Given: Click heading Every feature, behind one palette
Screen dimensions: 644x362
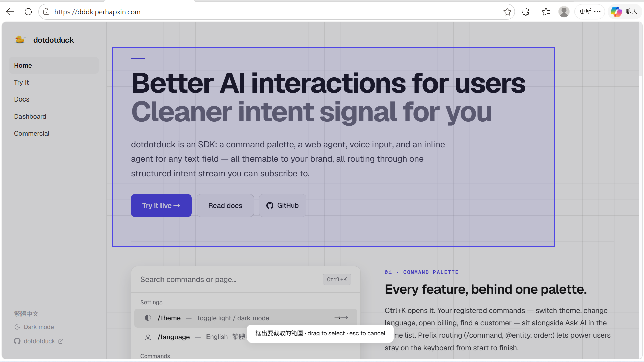Looking at the screenshot, I should [486, 289].
